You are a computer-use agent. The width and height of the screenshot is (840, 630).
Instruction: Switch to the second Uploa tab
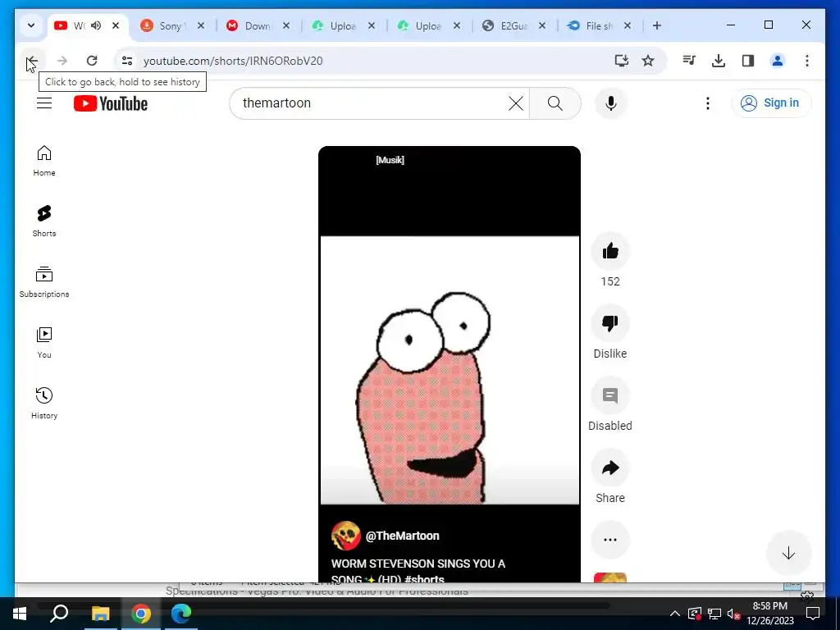pos(428,25)
